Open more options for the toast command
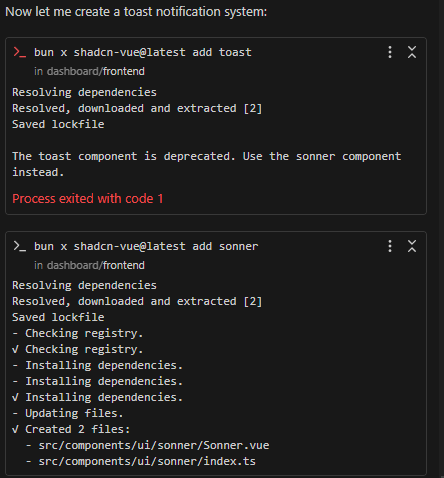Image resolution: width=444 pixels, height=478 pixels. 390,52
